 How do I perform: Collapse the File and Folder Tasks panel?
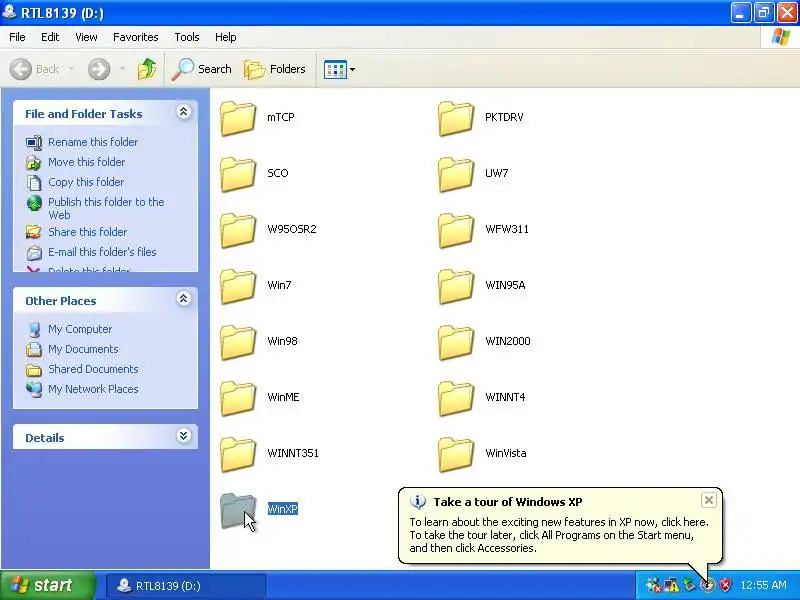(x=184, y=112)
